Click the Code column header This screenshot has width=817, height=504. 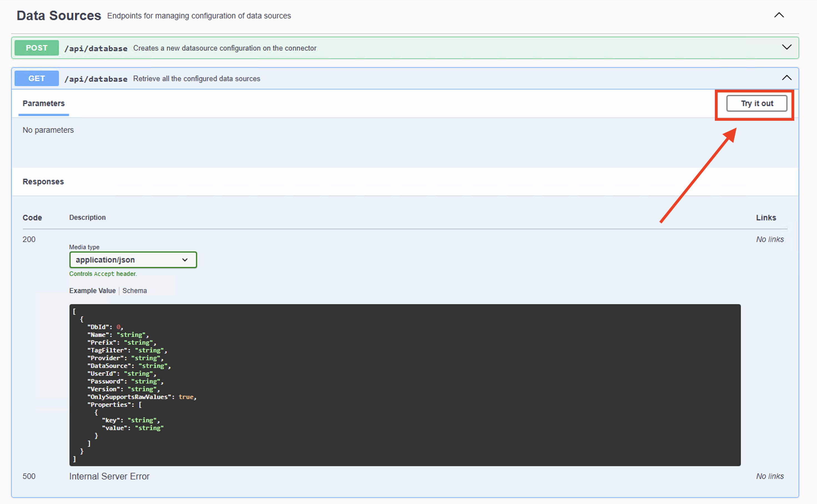pos(32,218)
